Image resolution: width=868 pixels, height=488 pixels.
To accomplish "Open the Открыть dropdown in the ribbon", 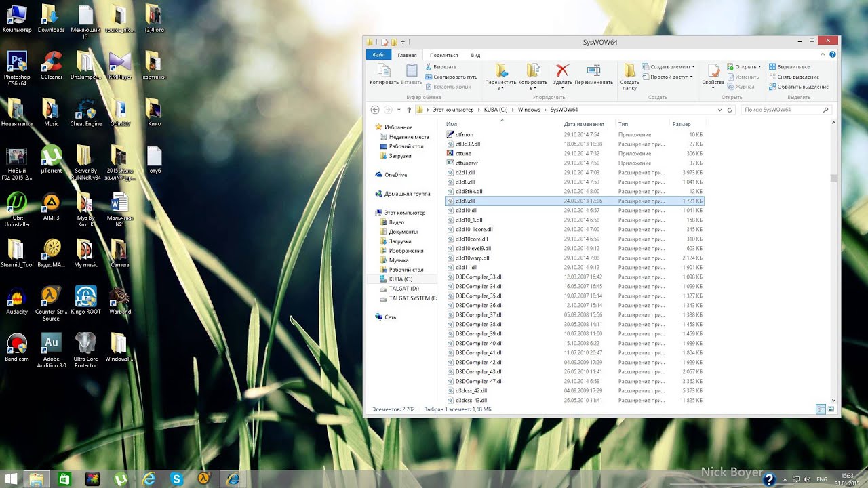I will point(744,67).
